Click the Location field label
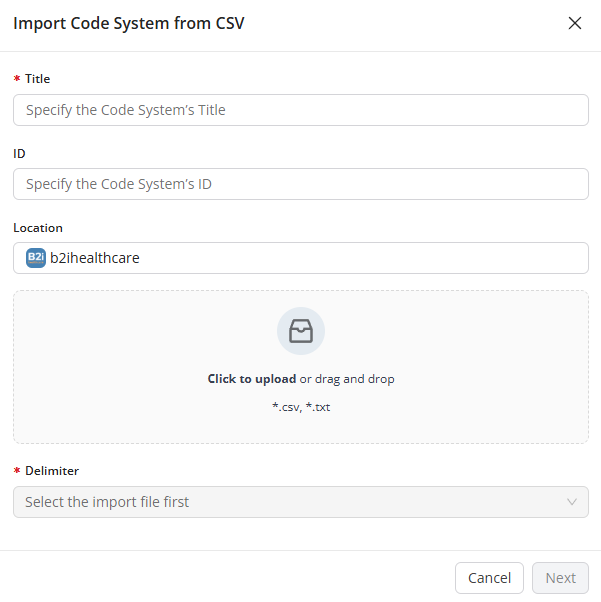Screen dimensions: 601x602 click(38, 228)
